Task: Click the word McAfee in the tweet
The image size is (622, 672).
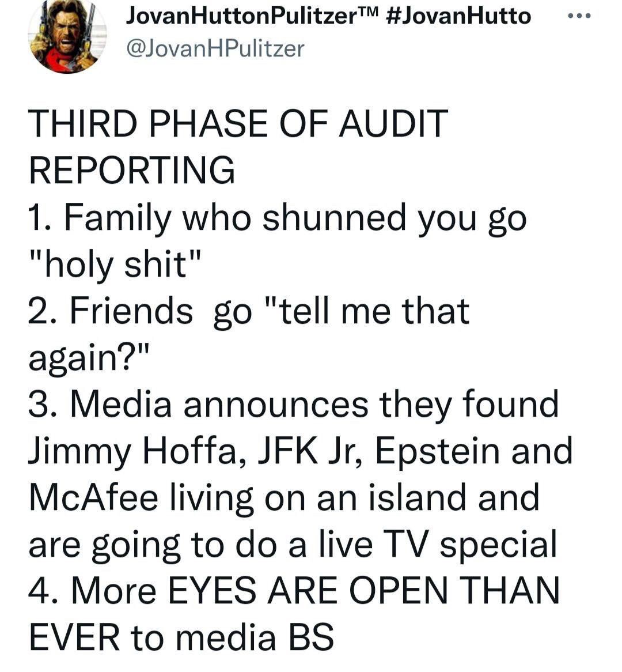Action: click(x=93, y=497)
